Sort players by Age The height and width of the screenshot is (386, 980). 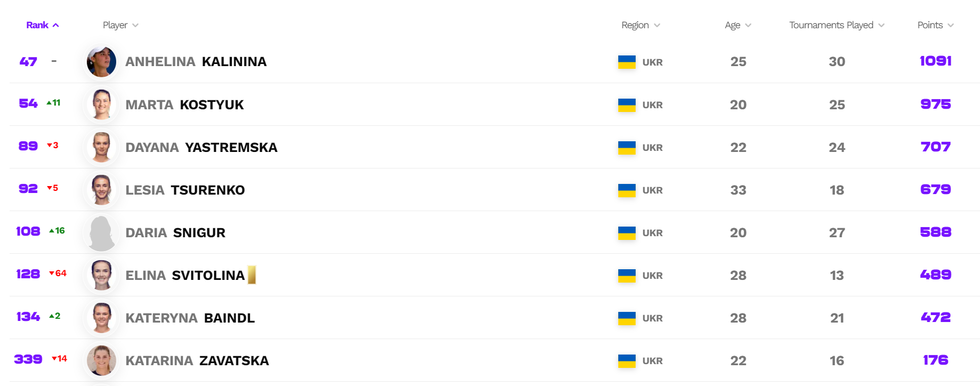pos(738,25)
